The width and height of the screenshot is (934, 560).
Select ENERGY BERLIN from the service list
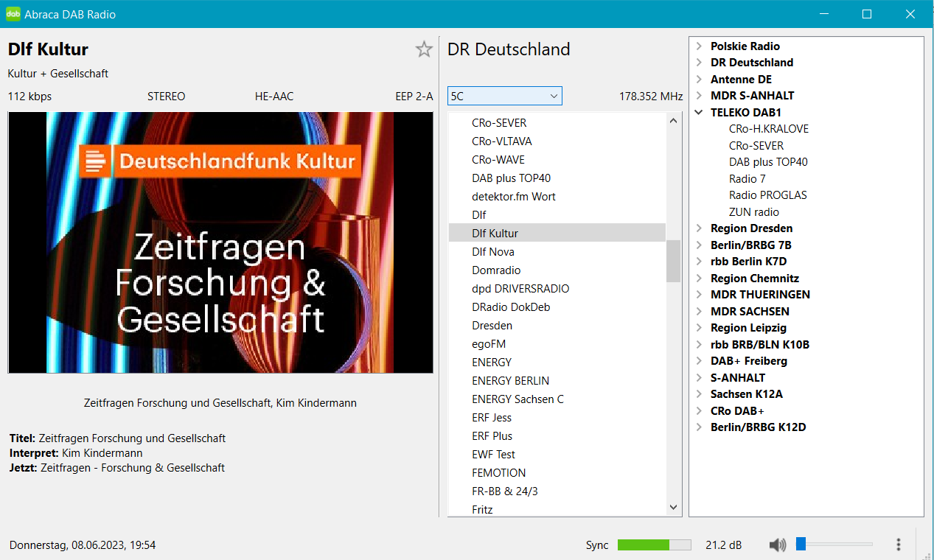pyautogui.click(x=510, y=381)
